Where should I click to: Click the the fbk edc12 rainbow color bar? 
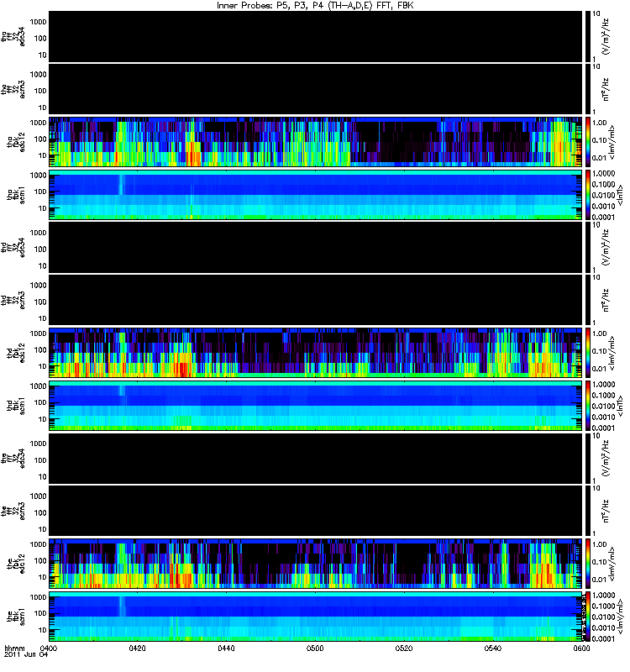[588, 564]
